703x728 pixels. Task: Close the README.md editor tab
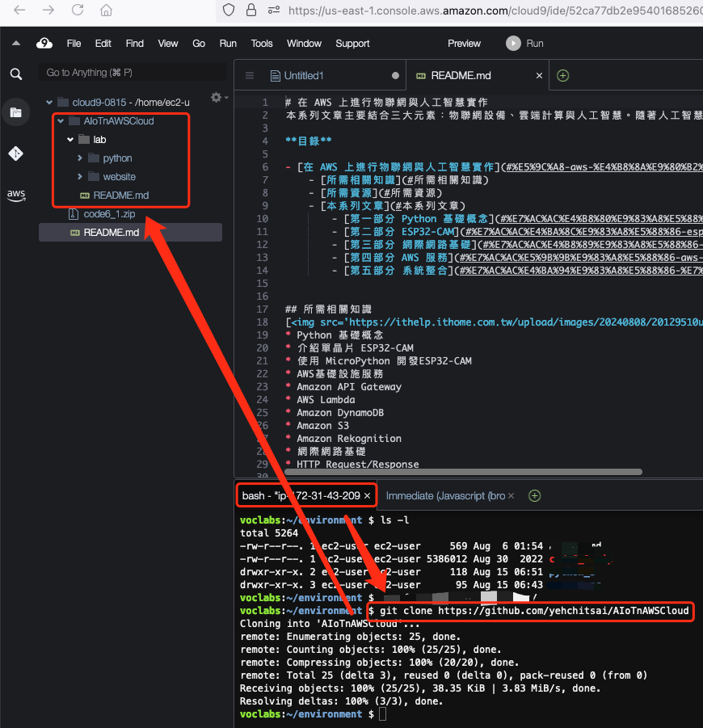539,75
